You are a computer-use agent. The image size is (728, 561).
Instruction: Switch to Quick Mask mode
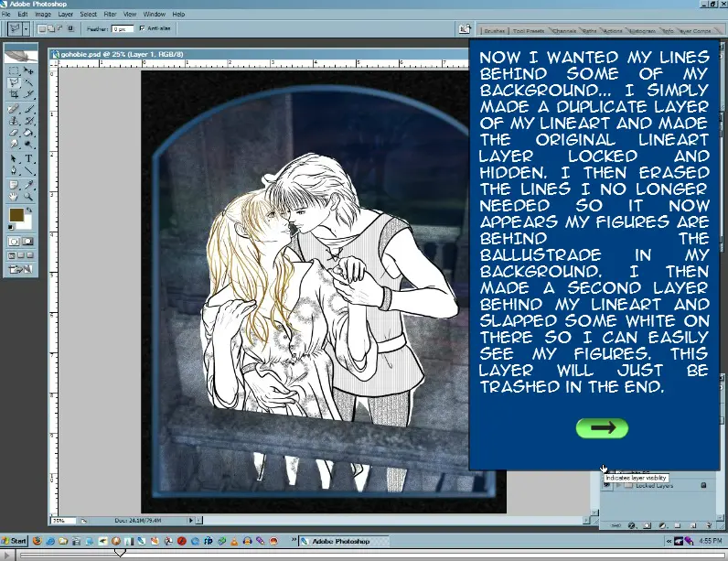(27, 242)
